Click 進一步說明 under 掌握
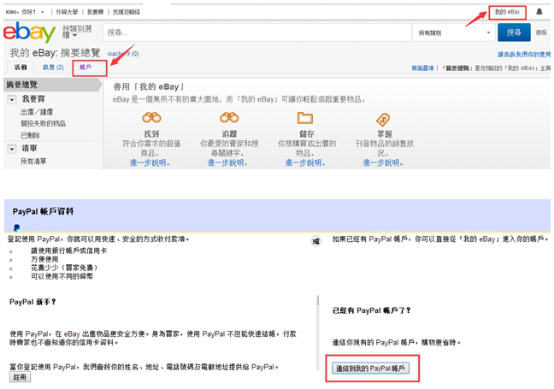The image size is (554, 389). 383,163
